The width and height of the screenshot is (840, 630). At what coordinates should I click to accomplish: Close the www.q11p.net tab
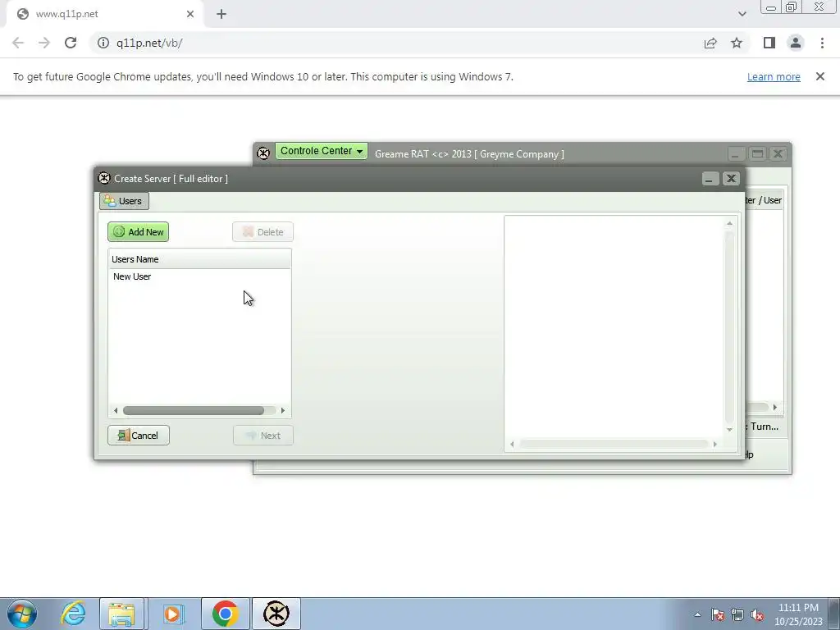click(190, 14)
